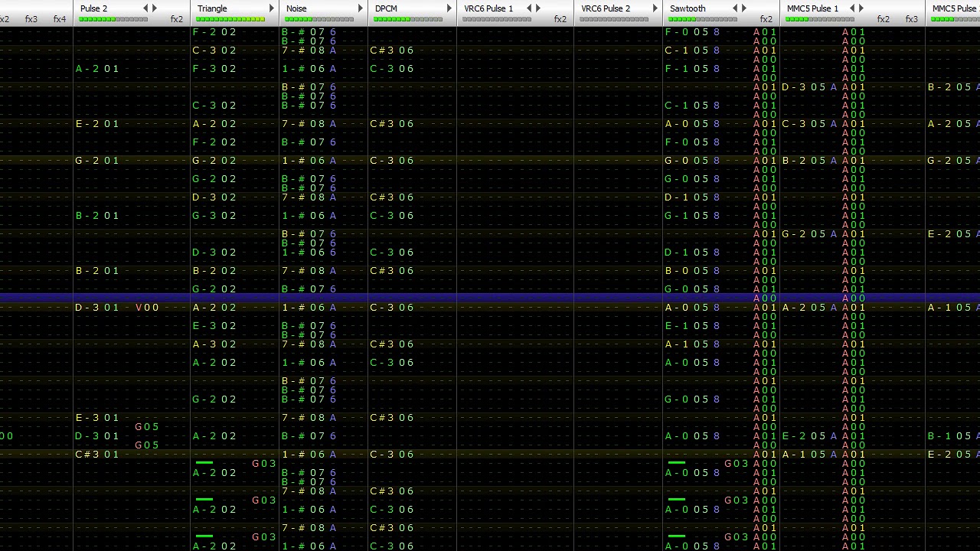Click the Sawtooth channel volume meter

click(x=703, y=19)
